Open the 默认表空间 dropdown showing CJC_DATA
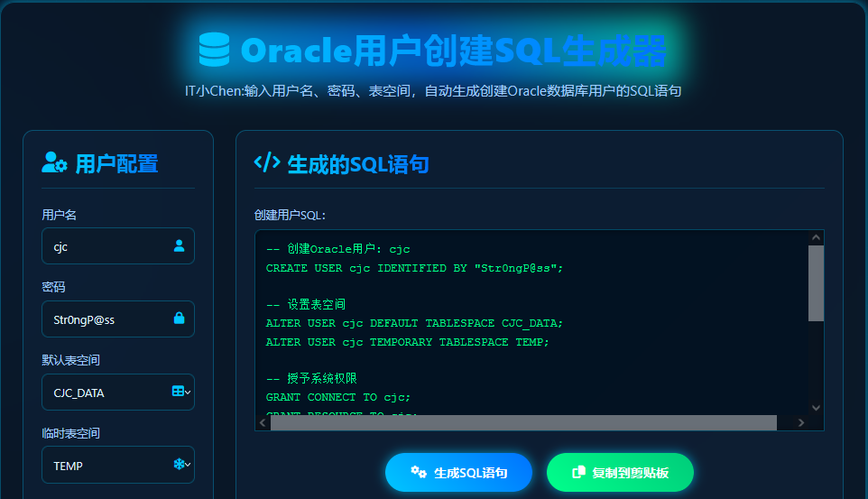Viewport: 868px width, 499px height. point(118,393)
